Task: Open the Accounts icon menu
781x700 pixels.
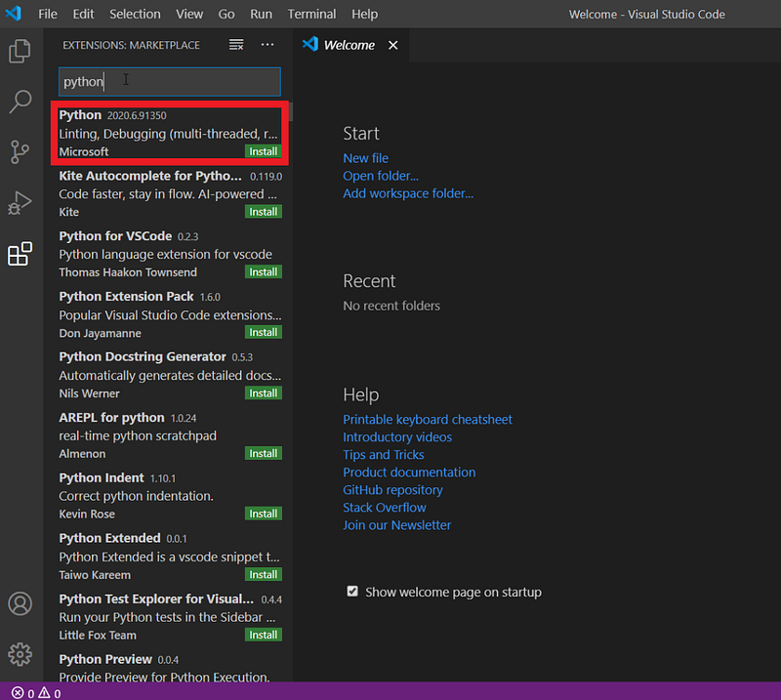Action: point(20,603)
